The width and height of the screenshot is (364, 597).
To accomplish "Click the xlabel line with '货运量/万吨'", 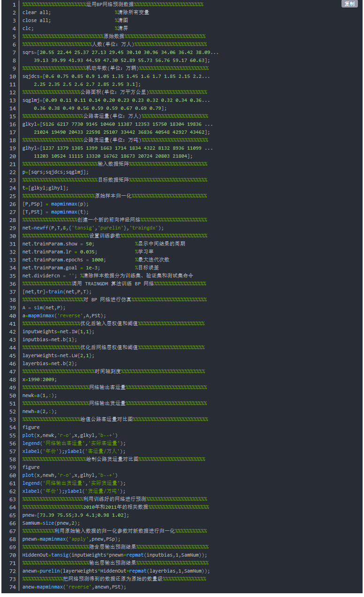I will tap(74, 491).
